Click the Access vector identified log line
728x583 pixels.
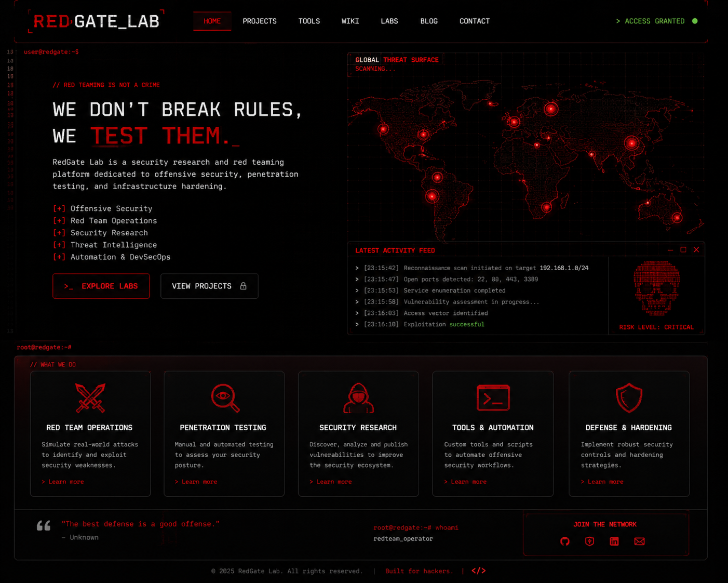[x=422, y=313]
